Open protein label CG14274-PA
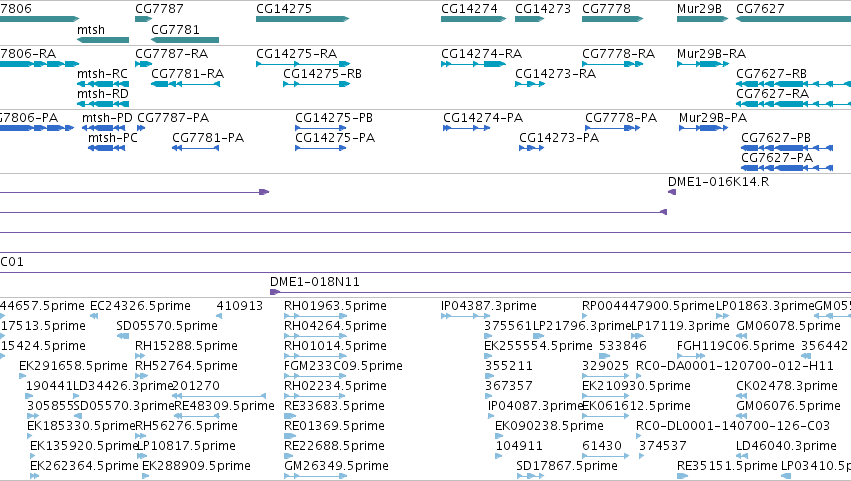Image resolution: width=851 pixels, height=481 pixels. (483, 118)
